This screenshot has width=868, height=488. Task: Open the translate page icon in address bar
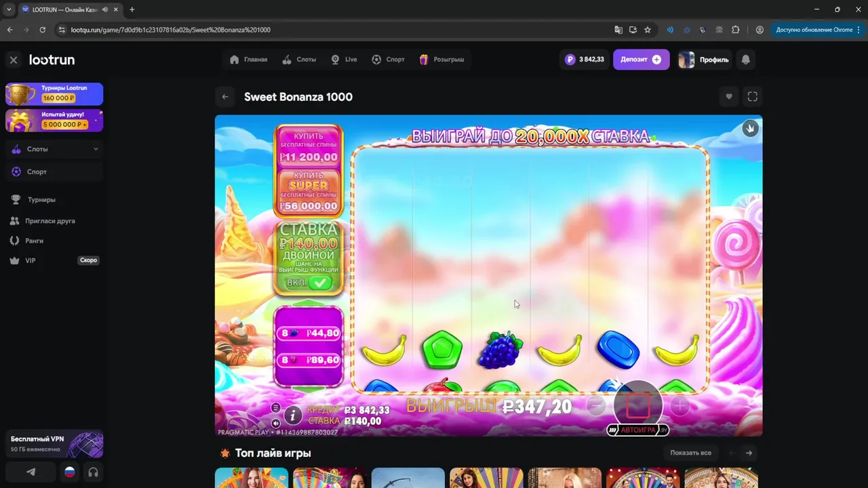[x=618, y=30]
